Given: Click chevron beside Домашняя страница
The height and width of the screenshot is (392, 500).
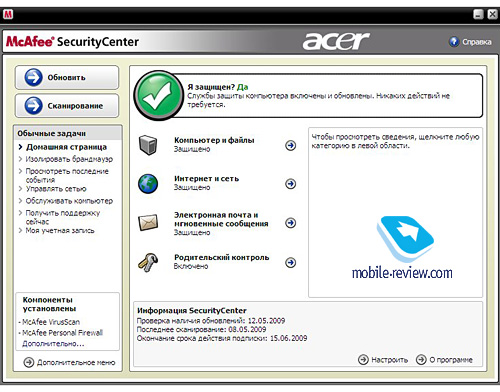Looking at the screenshot, I should click(x=20, y=147).
